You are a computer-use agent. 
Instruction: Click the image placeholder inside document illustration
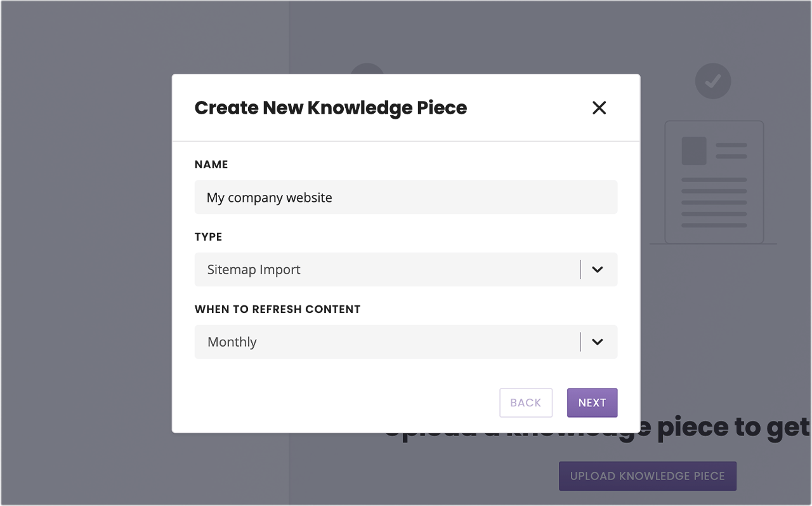(x=694, y=151)
